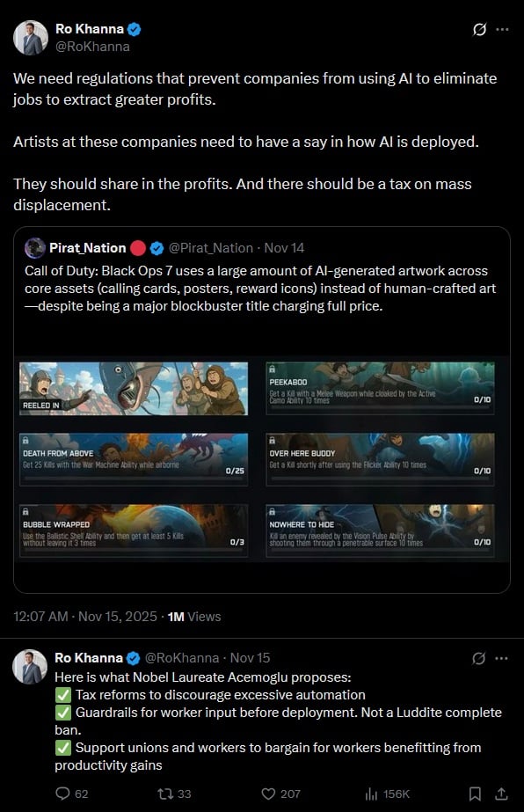View analytics showing 156K views
The width and height of the screenshot is (524, 812).
click(x=388, y=794)
